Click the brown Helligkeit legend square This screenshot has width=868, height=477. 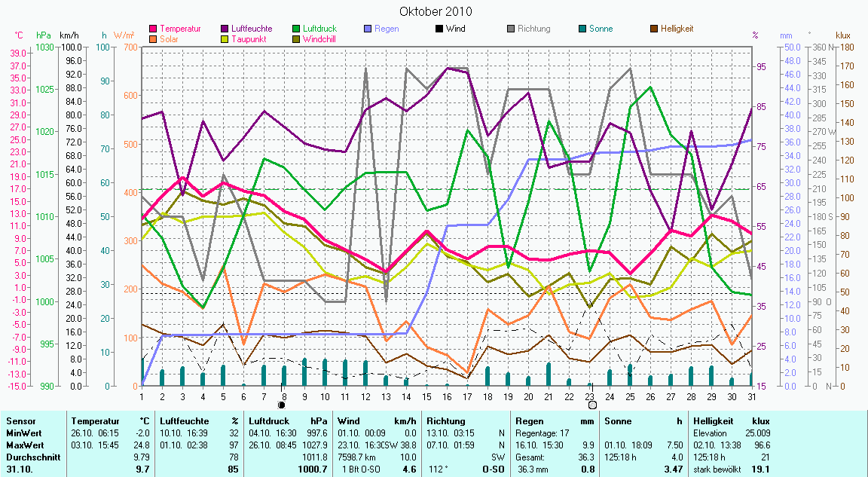pos(654,29)
